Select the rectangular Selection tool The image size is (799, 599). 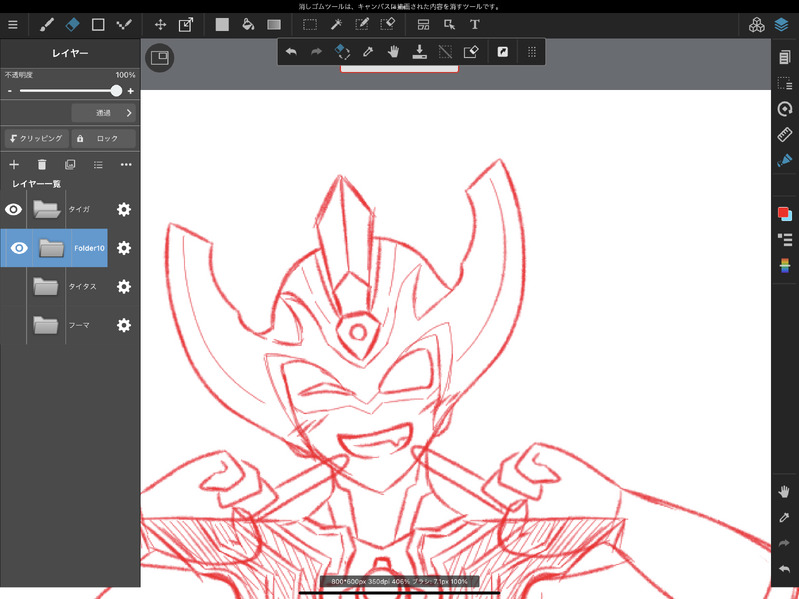tap(310, 24)
